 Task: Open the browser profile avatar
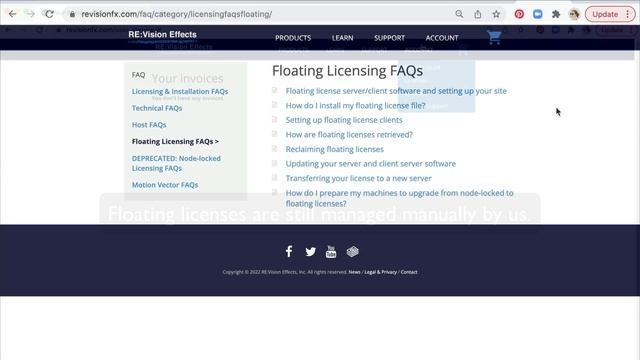[574, 14]
